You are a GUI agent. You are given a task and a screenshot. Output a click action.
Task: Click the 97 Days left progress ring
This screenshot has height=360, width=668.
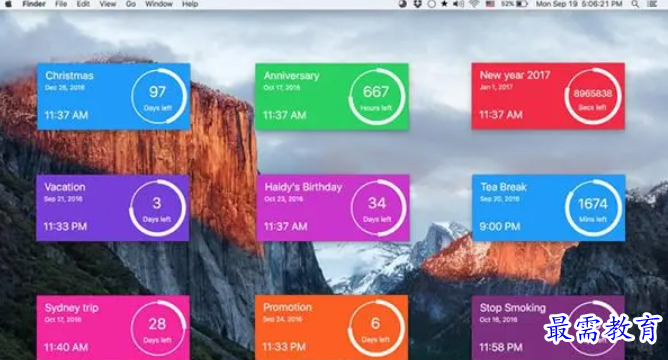(158, 96)
